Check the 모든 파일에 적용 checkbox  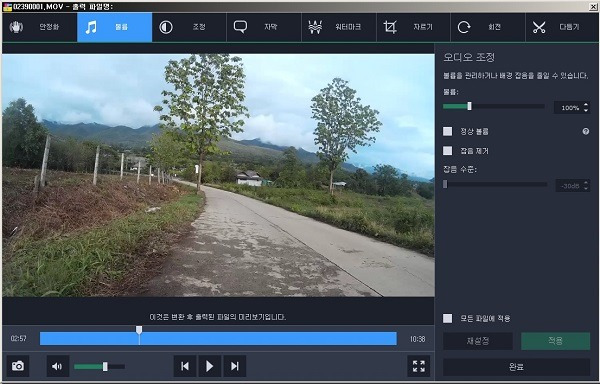[x=447, y=318]
